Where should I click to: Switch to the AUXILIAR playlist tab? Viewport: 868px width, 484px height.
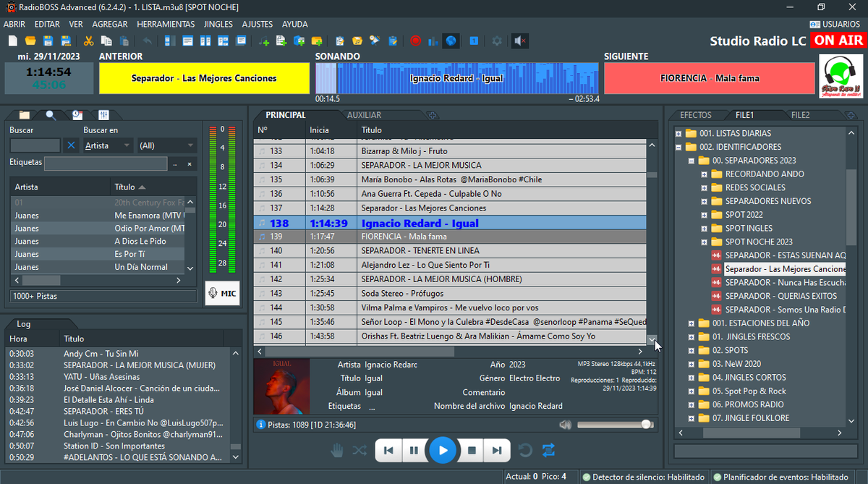[x=364, y=115]
